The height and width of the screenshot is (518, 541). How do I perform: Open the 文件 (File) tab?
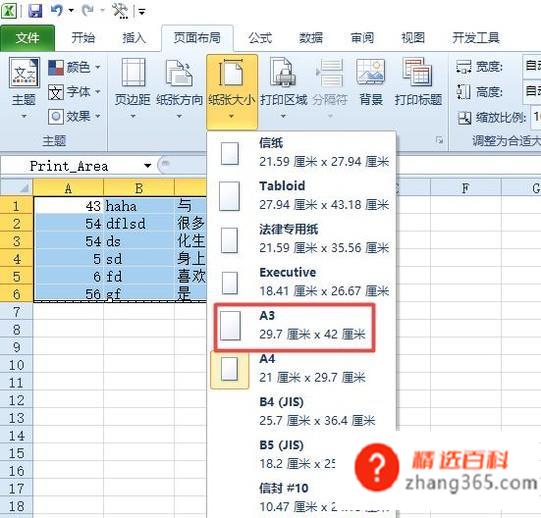click(27, 38)
